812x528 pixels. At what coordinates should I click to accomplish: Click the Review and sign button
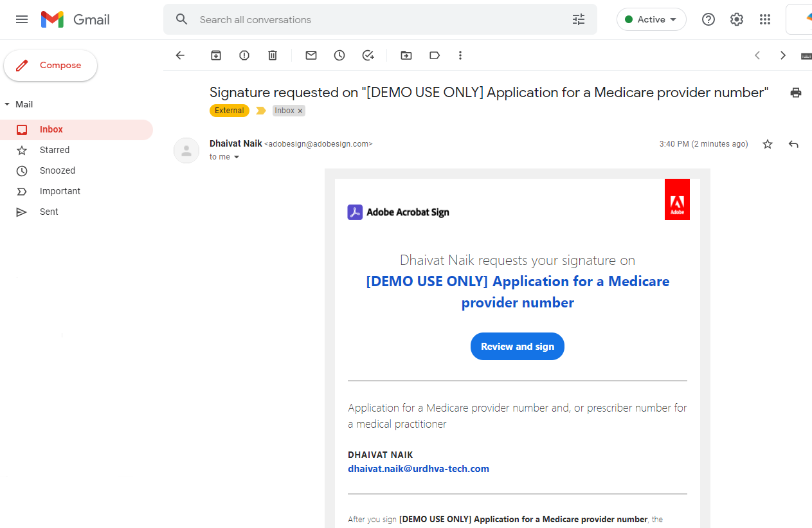point(518,347)
